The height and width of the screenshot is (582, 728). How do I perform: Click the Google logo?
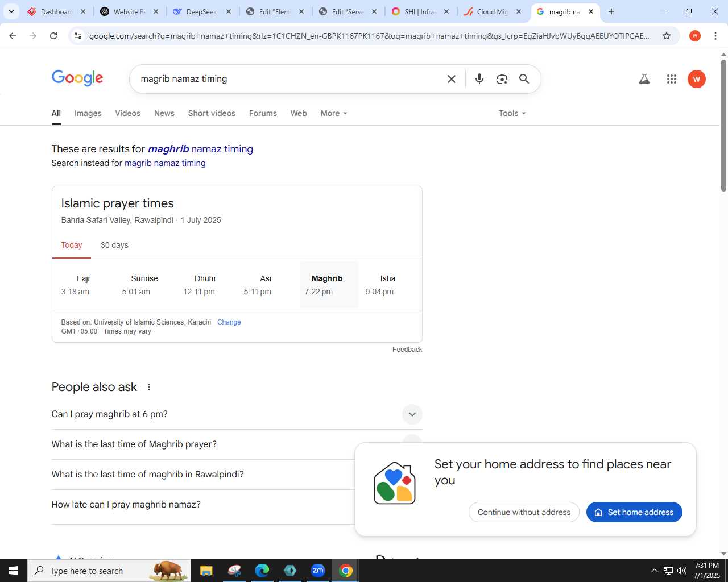coord(77,78)
